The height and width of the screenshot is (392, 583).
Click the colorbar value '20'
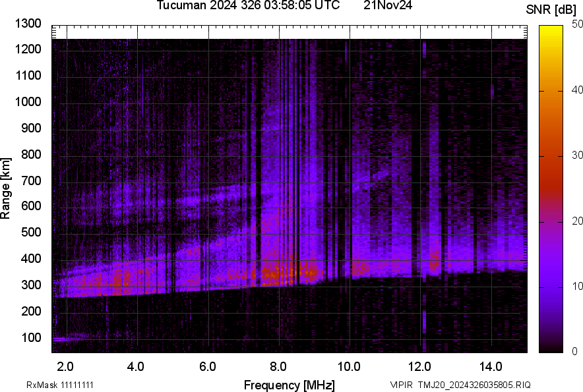pyautogui.click(x=578, y=221)
